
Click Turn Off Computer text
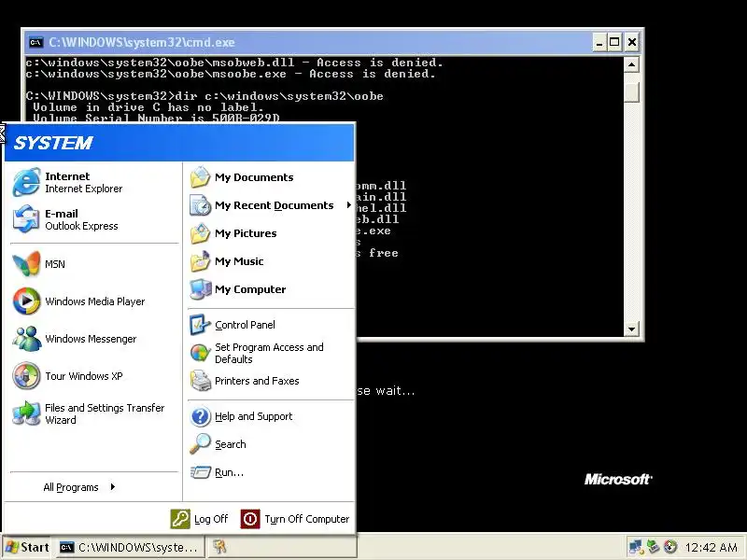307,519
